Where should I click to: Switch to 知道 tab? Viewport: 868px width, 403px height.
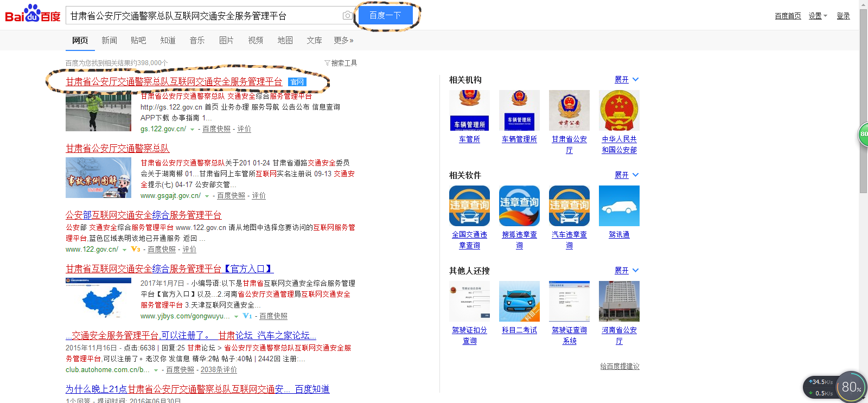pyautogui.click(x=168, y=40)
